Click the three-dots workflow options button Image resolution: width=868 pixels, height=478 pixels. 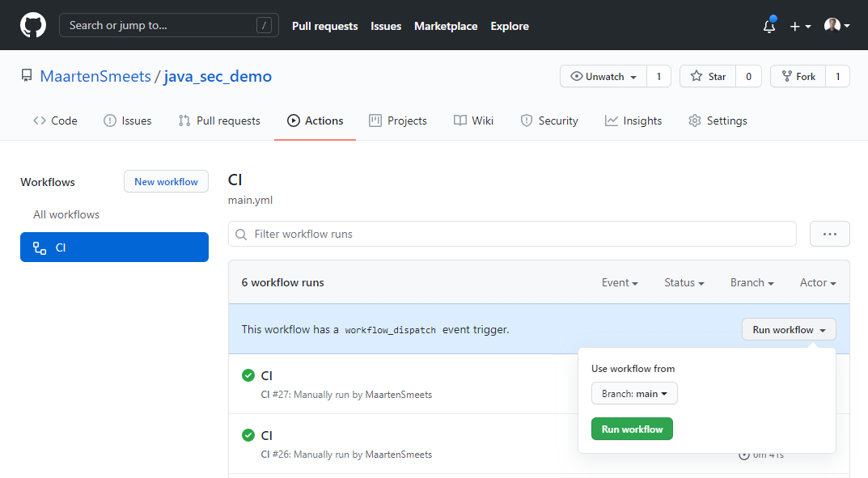(829, 234)
